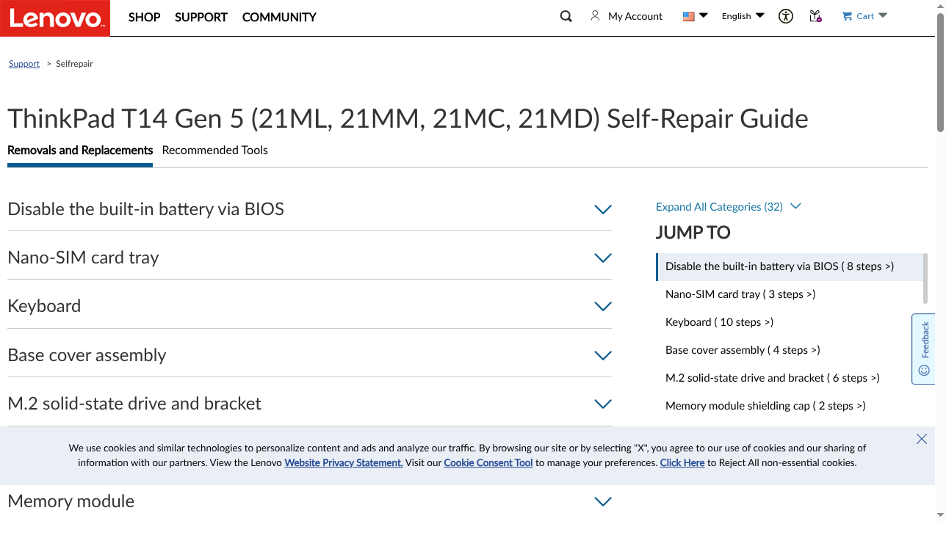Open the Cookie Consent Tool link
This screenshot has width=946, height=560.
[488, 463]
